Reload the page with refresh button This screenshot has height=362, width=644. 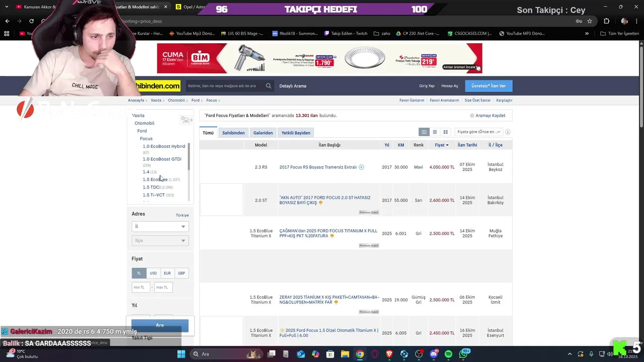click(x=31, y=21)
